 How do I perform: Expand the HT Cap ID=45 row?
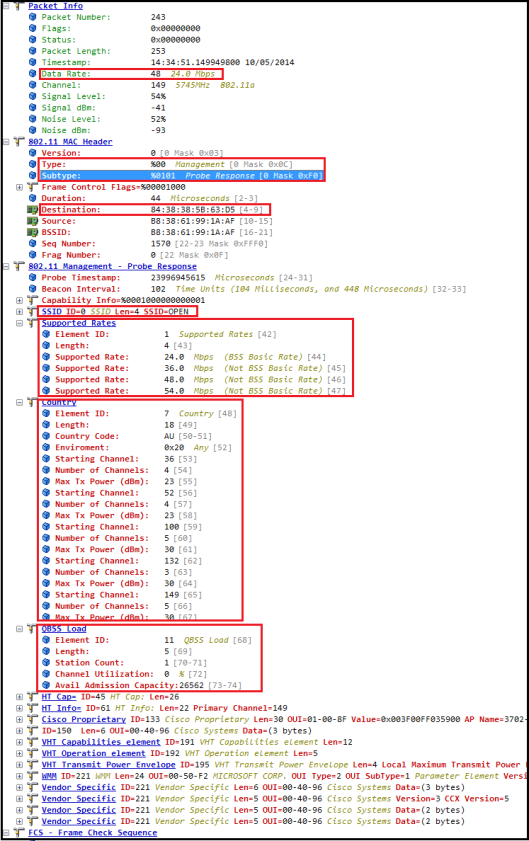tap(19, 697)
